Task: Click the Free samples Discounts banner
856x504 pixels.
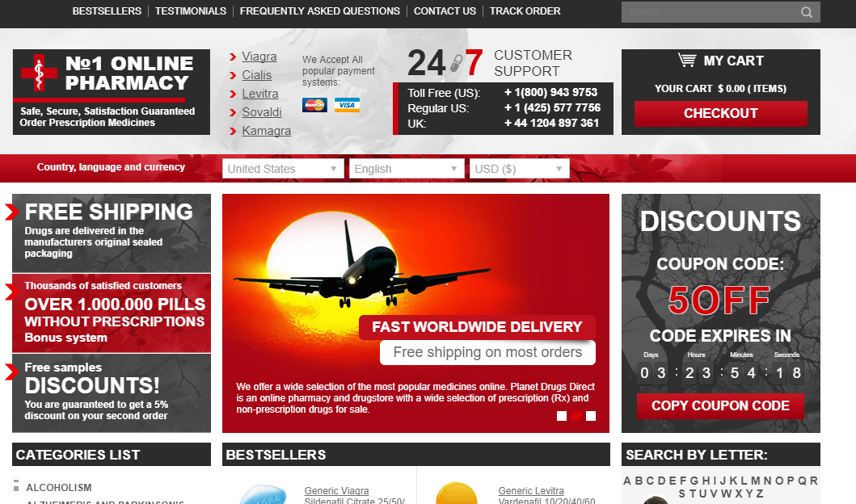Action: click(112, 393)
